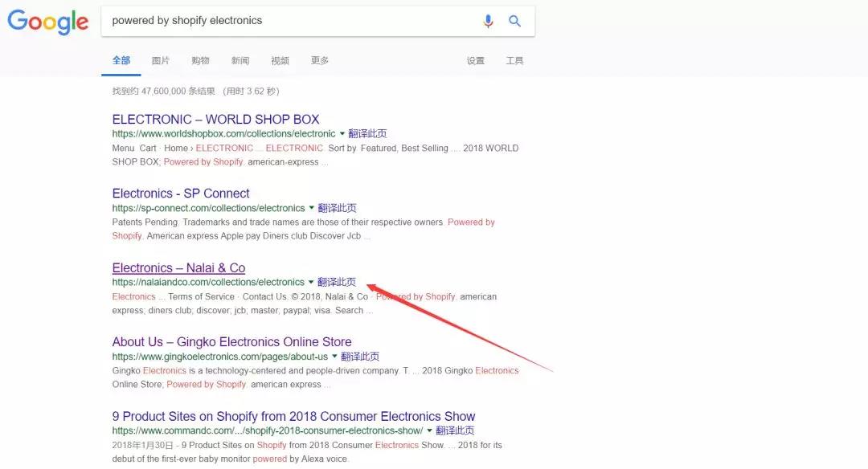Image resolution: width=868 pixels, height=469 pixels.
Task: Expand the 更多 (More) results menu
Action: tap(318, 60)
